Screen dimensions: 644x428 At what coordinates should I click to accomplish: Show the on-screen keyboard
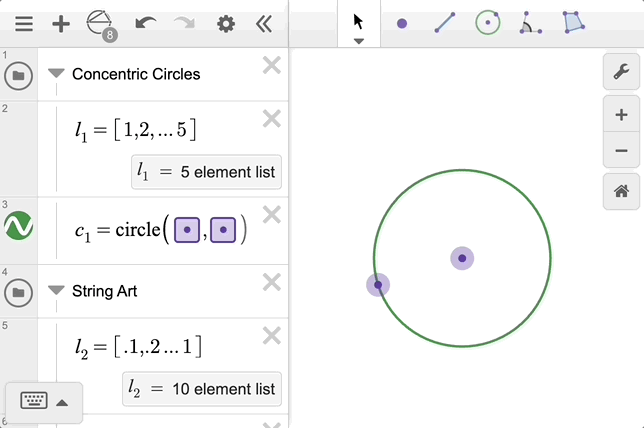tap(44, 402)
